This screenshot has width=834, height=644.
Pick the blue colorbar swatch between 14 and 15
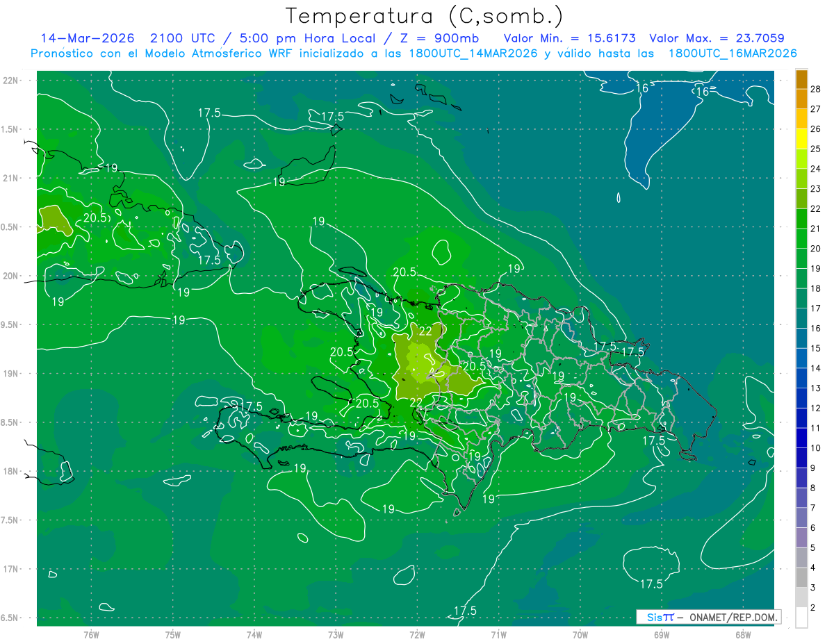pos(801,358)
